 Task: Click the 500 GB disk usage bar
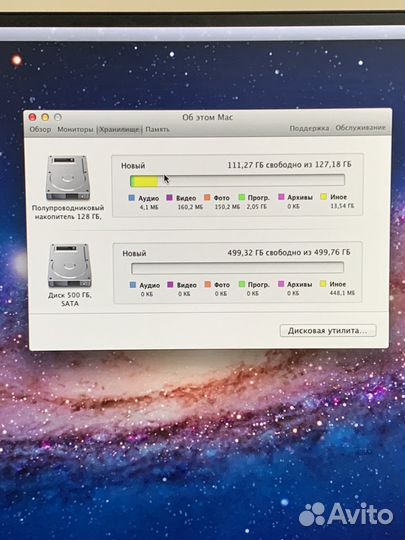[237, 268]
